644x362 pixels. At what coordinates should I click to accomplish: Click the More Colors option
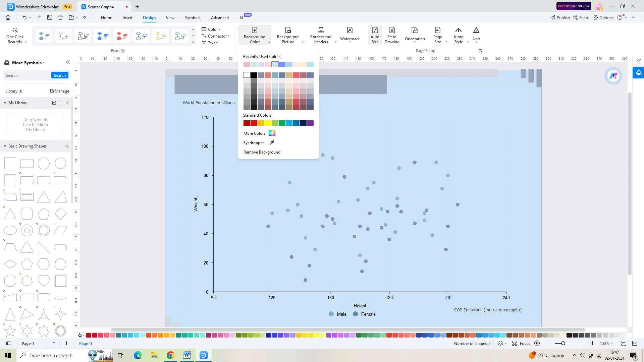click(259, 133)
